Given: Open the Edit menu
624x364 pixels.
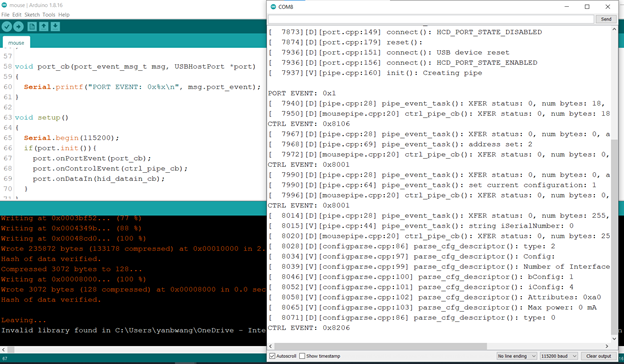Looking at the screenshot, I should (17, 15).
